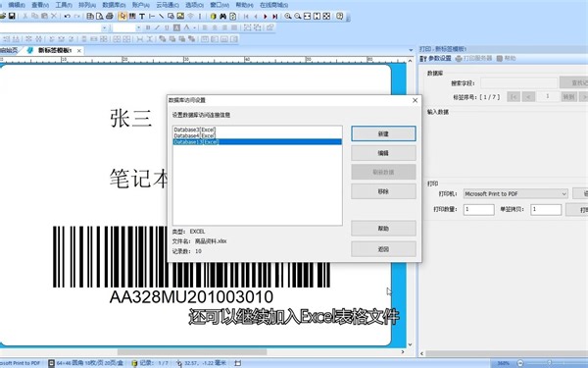Select the highlighted pointer selection tool
The height and width of the screenshot is (368, 588).
pos(122,16)
